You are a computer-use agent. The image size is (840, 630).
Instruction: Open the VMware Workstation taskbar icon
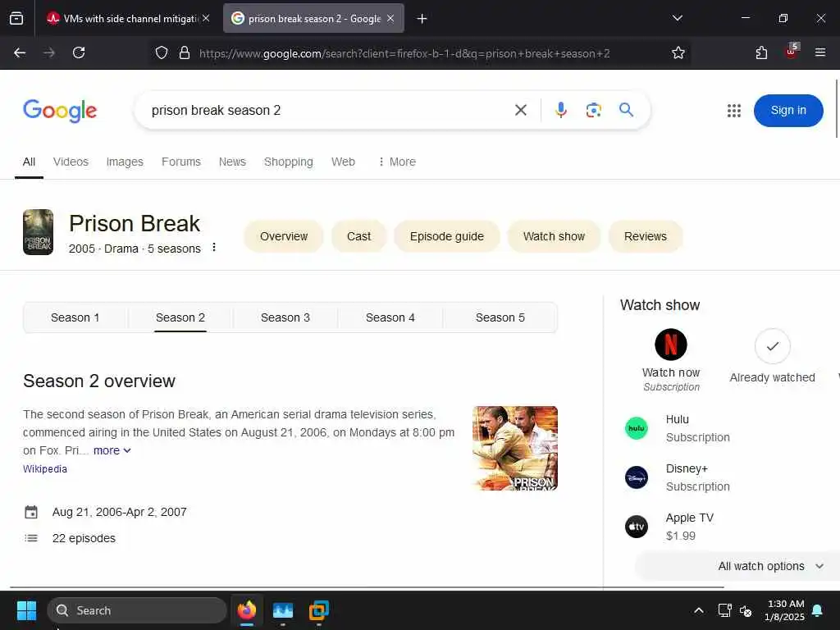(x=319, y=610)
